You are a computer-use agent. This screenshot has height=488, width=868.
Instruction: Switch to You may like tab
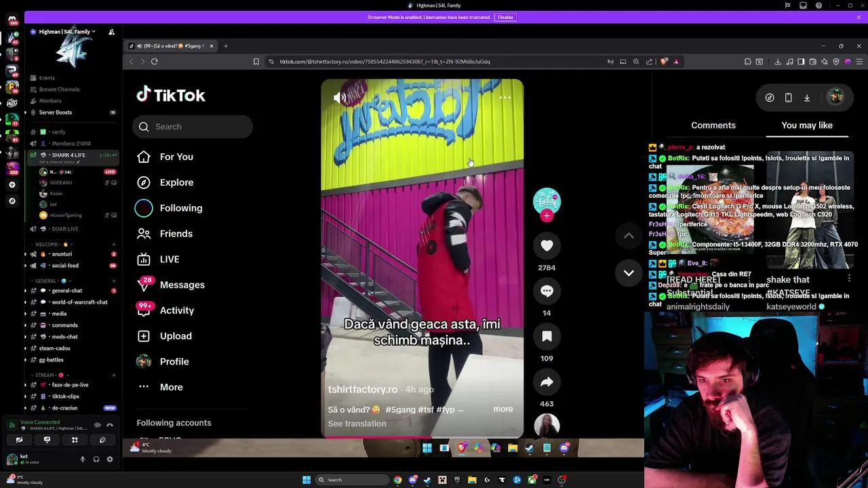point(807,125)
